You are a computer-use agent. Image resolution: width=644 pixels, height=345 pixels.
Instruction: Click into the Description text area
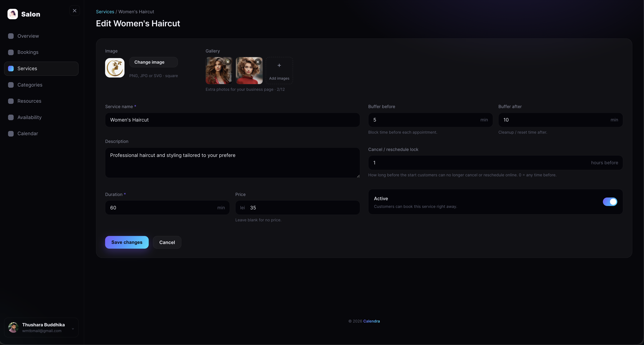pyautogui.click(x=232, y=163)
